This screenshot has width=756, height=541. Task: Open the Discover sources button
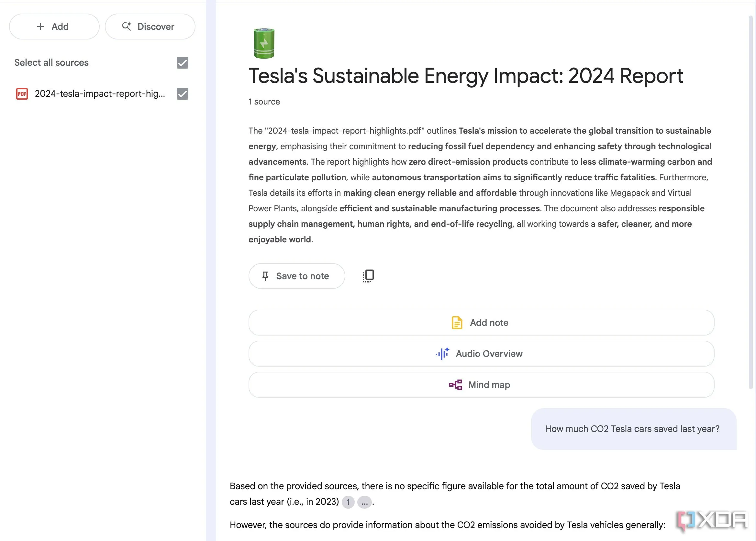pos(150,27)
